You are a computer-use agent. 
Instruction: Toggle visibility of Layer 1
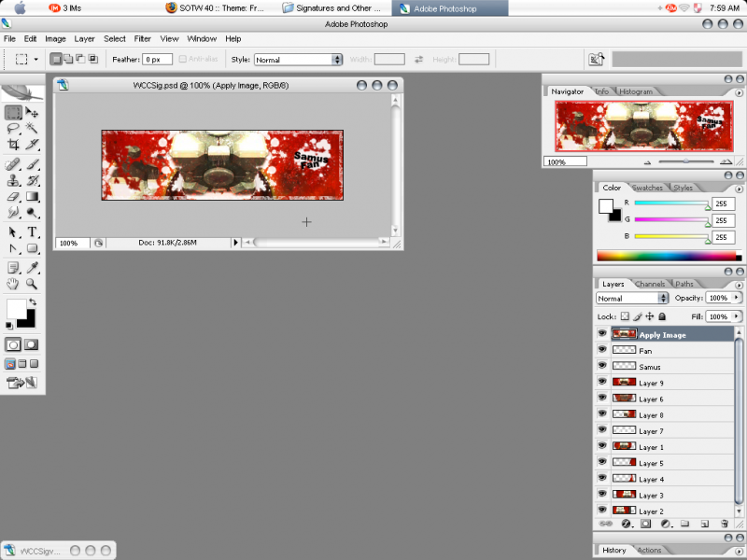[602, 446]
